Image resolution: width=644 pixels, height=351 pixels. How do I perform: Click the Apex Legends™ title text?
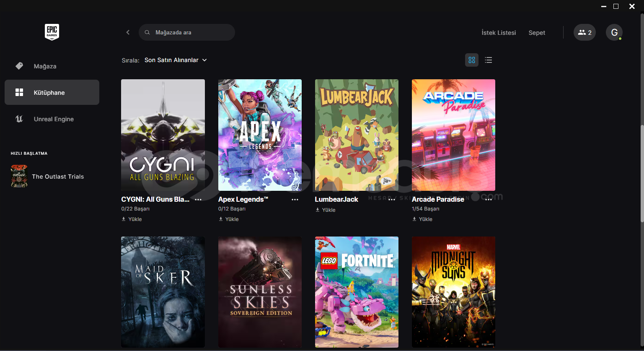(243, 199)
